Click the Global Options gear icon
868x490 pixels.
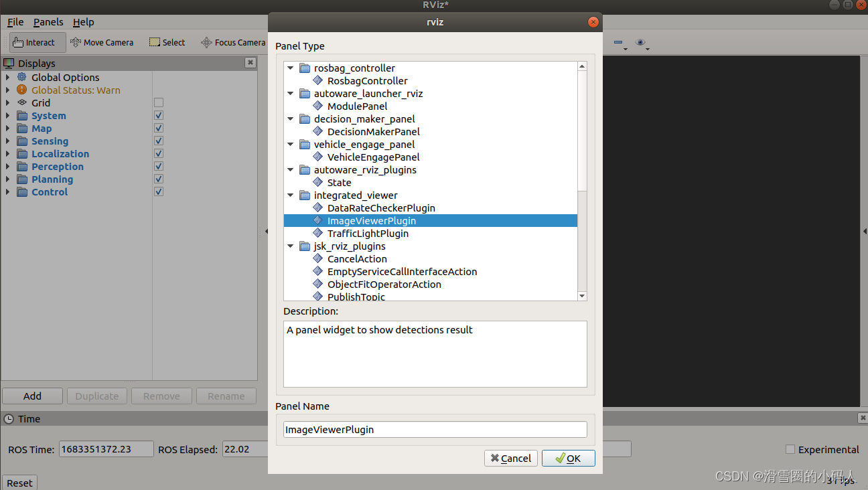tap(22, 77)
